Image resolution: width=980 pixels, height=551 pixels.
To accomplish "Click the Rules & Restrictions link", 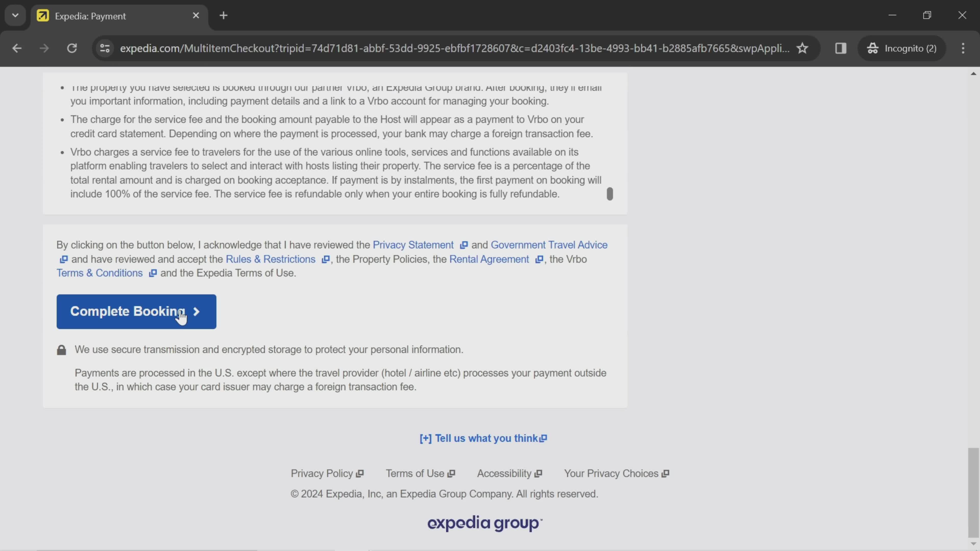I will (271, 259).
